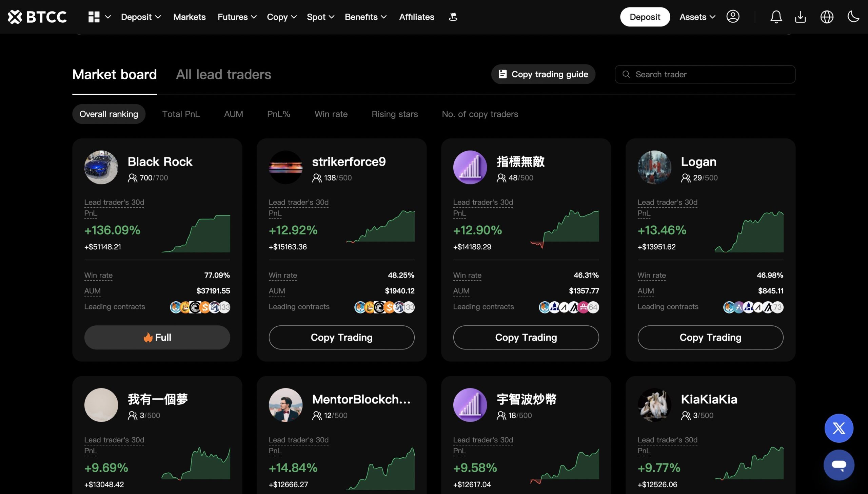
Task: Open Copy trading guide
Action: coord(543,74)
